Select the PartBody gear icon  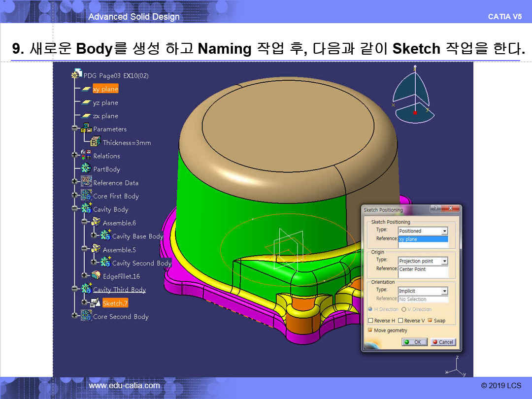tap(86, 168)
